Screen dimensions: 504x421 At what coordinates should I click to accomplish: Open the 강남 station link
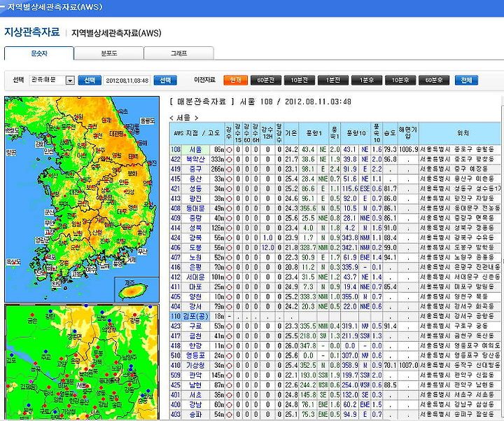click(x=195, y=405)
